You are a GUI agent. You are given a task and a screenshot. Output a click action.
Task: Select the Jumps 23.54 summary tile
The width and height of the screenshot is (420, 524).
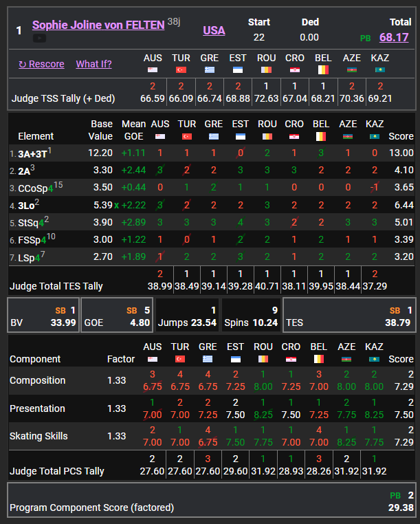point(188,315)
